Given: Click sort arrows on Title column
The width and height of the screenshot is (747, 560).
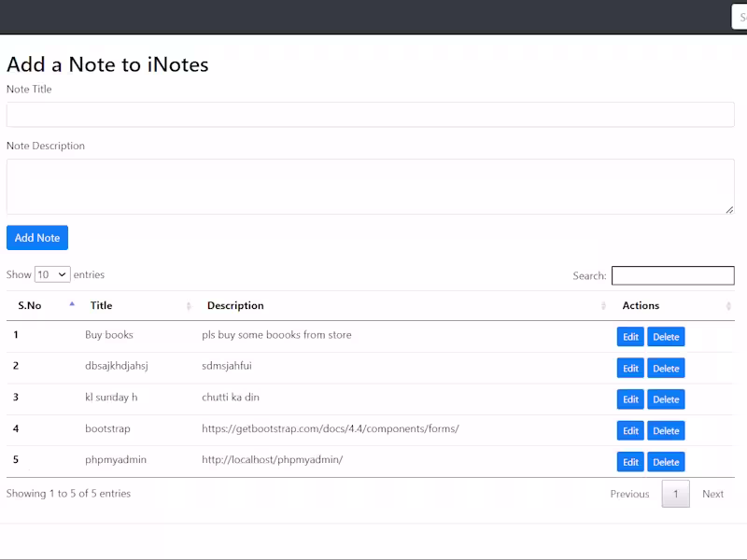Looking at the screenshot, I should [189, 306].
